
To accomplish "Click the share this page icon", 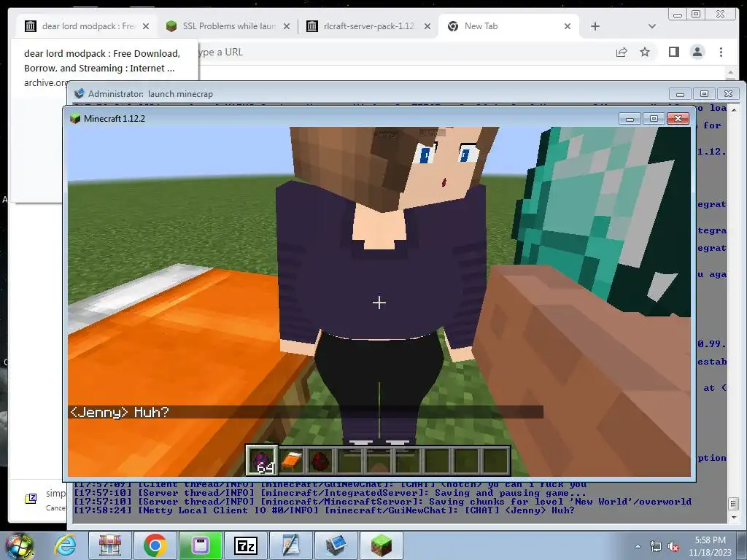I will [622, 52].
